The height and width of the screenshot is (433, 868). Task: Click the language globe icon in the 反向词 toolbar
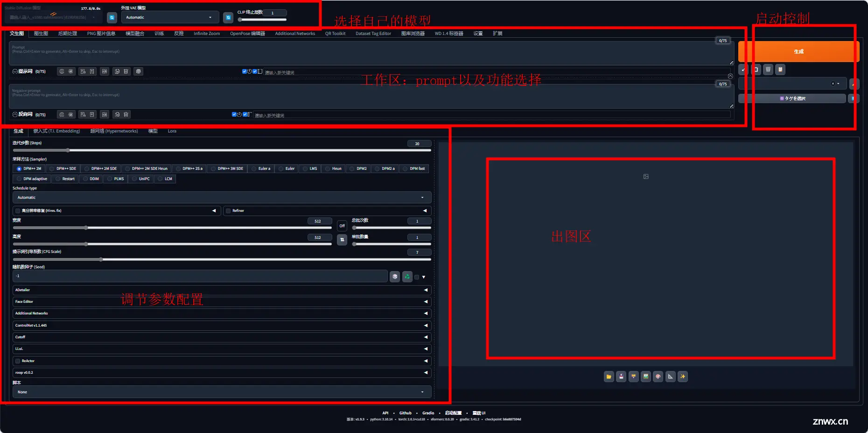click(x=62, y=114)
